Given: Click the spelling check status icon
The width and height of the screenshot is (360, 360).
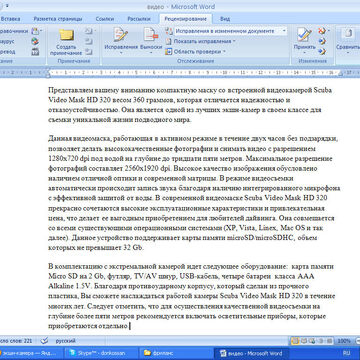Looking at the screenshot, I should point(44,341).
